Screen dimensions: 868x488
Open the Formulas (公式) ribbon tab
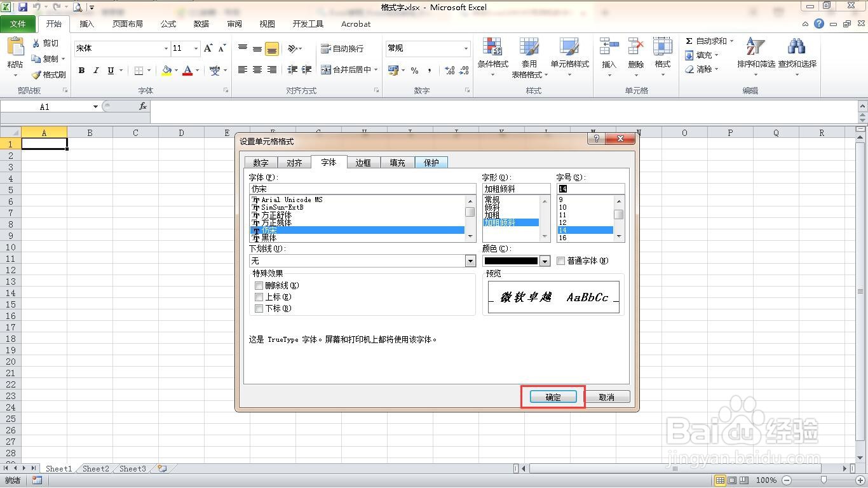[x=168, y=24]
